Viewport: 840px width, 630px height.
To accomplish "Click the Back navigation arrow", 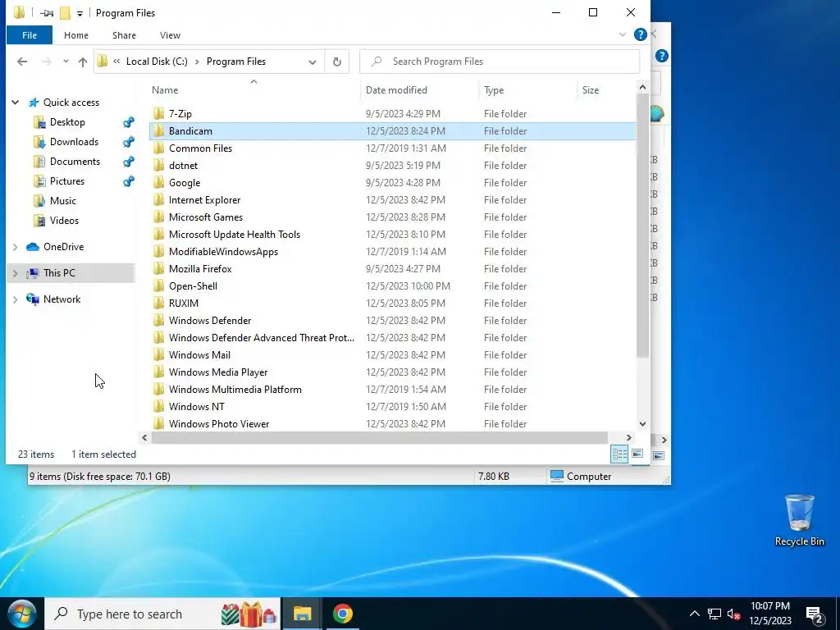I will click(x=22, y=62).
